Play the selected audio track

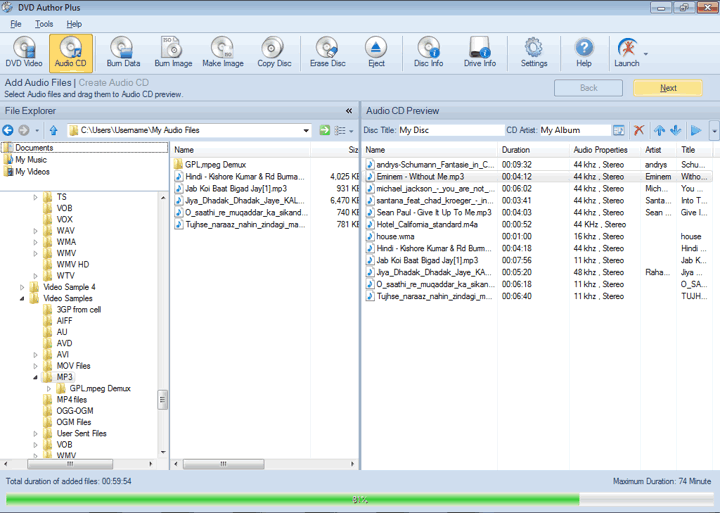(x=696, y=131)
